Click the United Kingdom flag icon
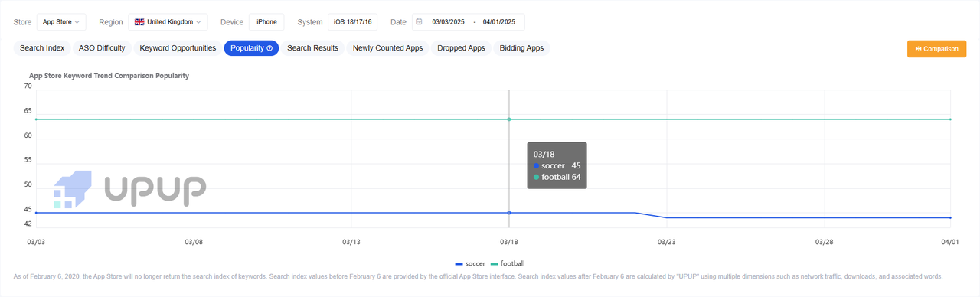 click(x=139, y=22)
